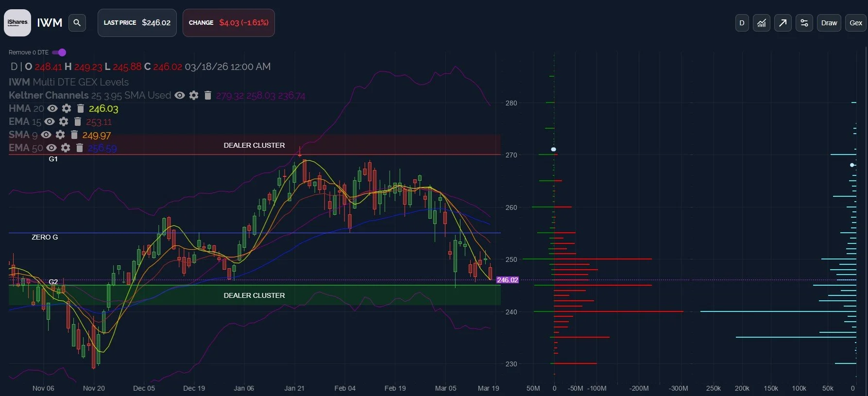The width and height of the screenshot is (868, 396).
Task: Click the Mar 19 date label
Action: (x=489, y=388)
